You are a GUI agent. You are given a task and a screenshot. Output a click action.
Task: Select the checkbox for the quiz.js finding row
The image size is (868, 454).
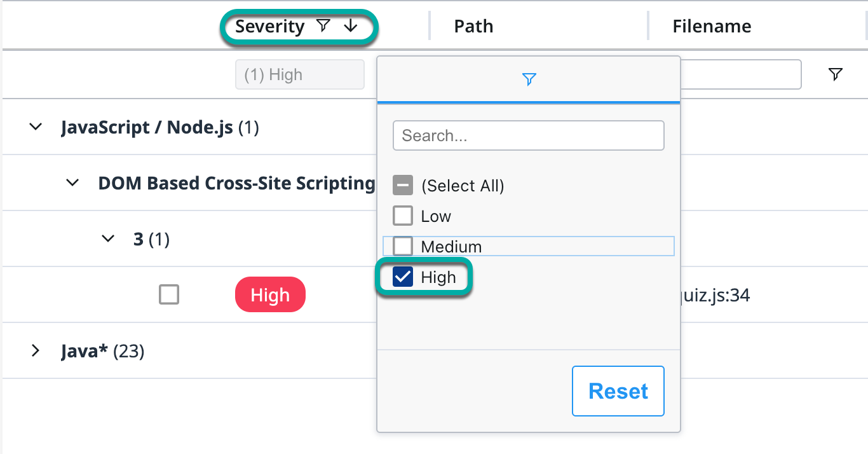(x=169, y=295)
